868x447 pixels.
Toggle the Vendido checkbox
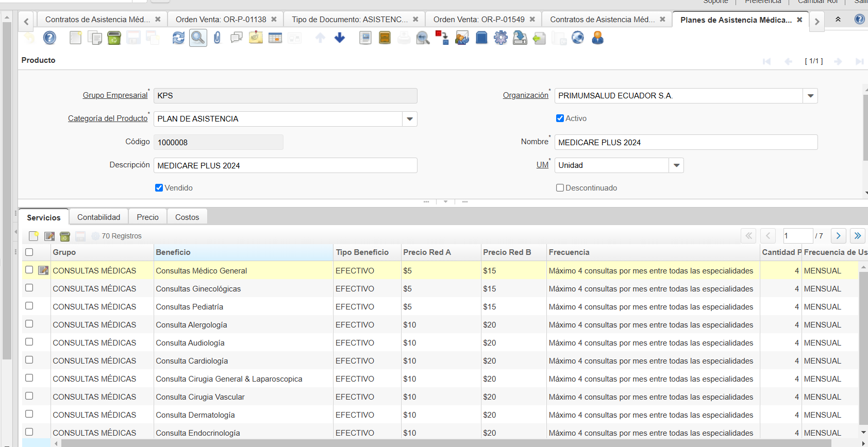click(159, 188)
